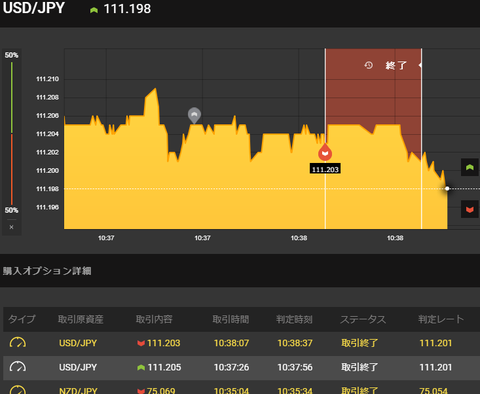The width and height of the screenshot is (480, 394).
Task: Click 取引終了 status in 10:38:07 row
Action: [359, 343]
